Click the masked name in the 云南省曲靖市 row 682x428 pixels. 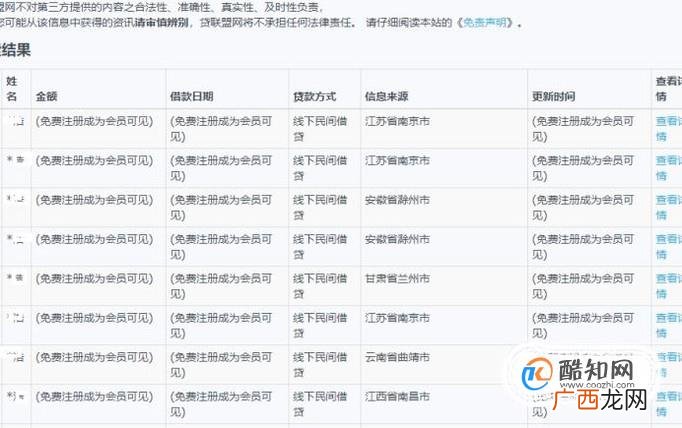tap(15, 357)
